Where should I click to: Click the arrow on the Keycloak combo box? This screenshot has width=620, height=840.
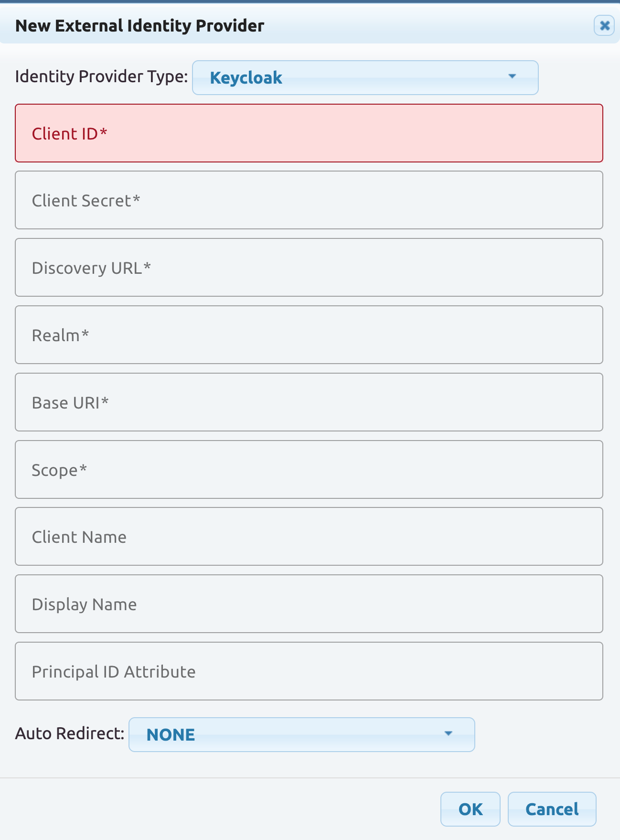(512, 76)
